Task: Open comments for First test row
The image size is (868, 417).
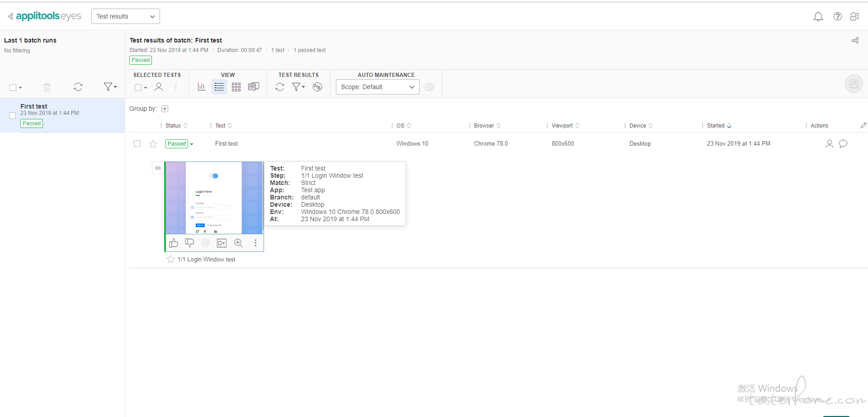Action: 843,144
